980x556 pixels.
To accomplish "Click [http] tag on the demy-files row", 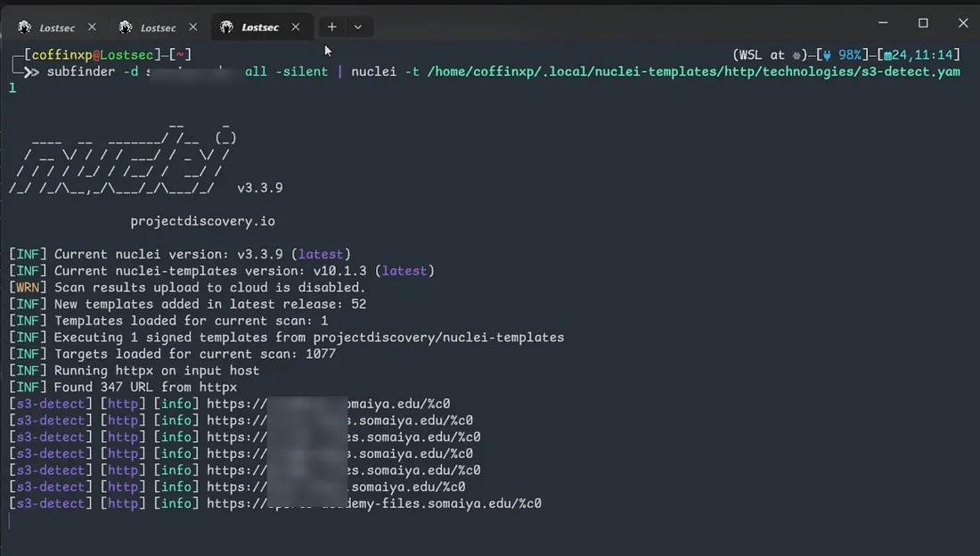I will click(x=123, y=503).
